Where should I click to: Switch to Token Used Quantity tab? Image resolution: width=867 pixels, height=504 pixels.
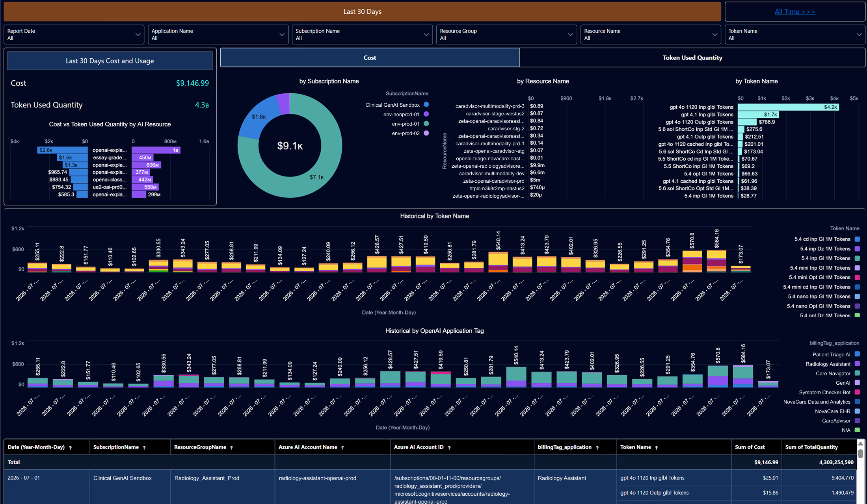692,57
